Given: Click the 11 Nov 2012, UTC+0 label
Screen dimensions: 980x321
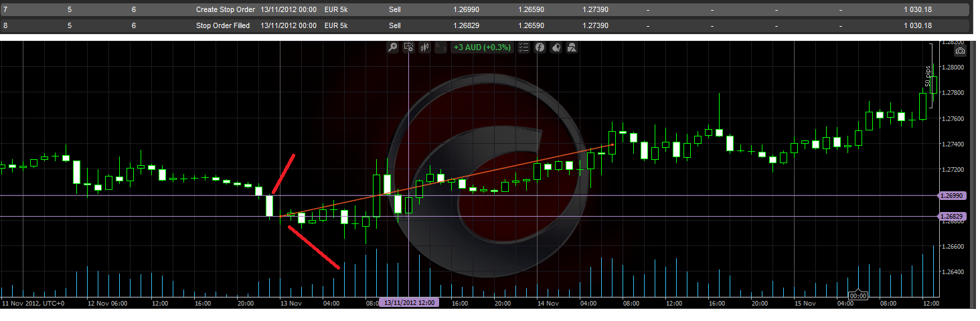Looking at the screenshot, I should (33, 303).
